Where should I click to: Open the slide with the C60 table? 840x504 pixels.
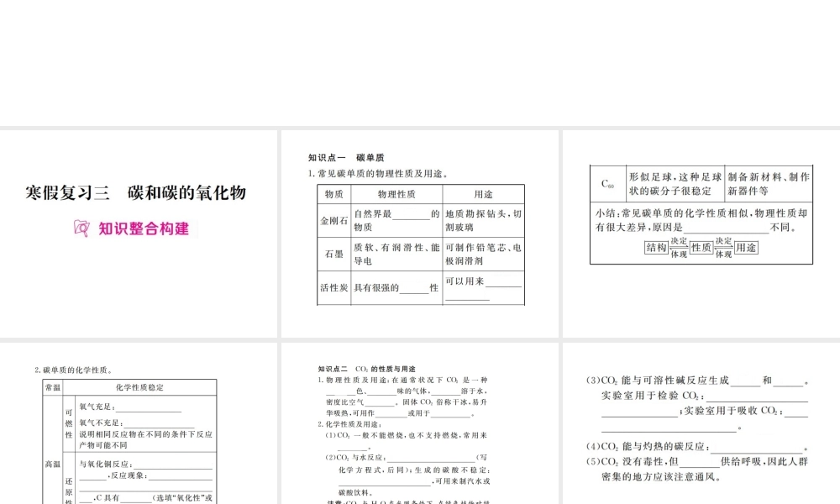[701, 234]
